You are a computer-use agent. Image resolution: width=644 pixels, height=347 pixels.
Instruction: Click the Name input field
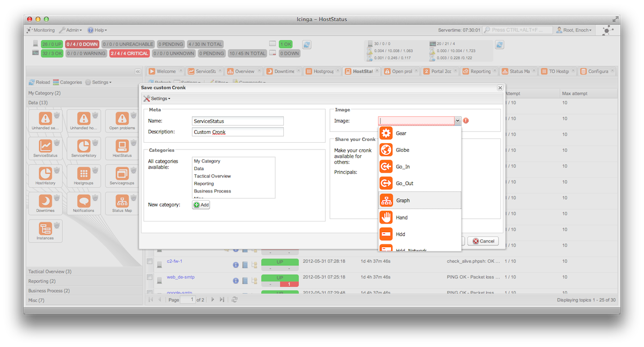tap(238, 121)
